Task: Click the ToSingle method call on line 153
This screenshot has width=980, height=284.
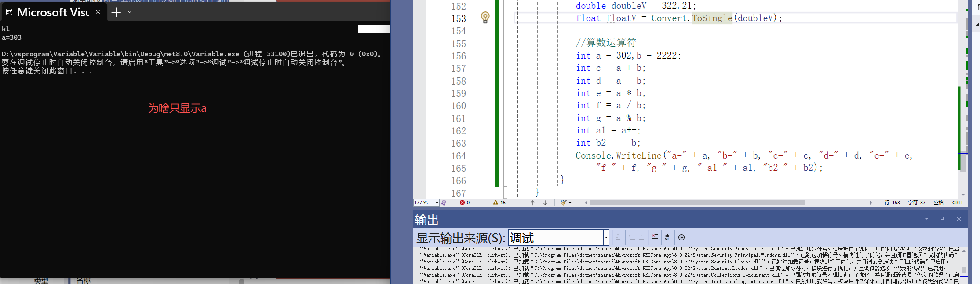Action: point(712,18)
